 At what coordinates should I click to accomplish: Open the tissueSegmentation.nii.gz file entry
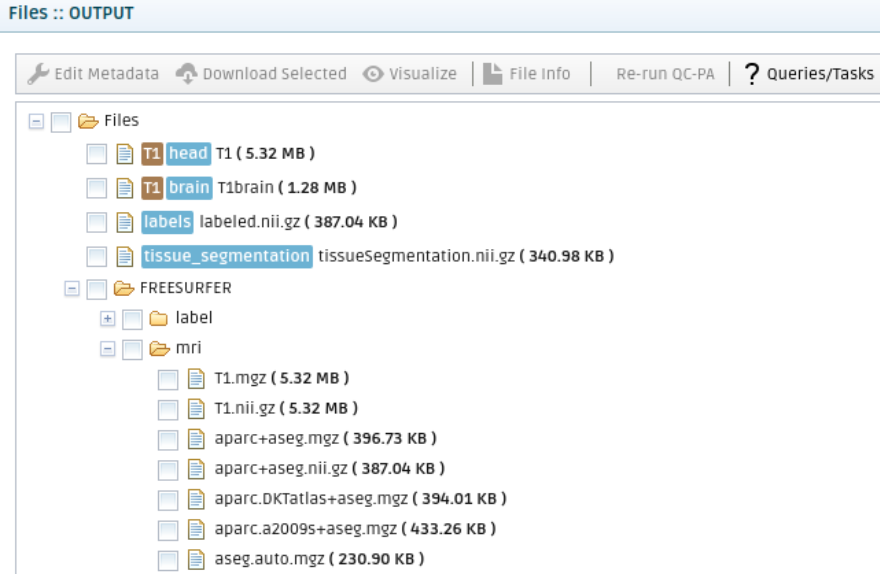pos(416,256)
